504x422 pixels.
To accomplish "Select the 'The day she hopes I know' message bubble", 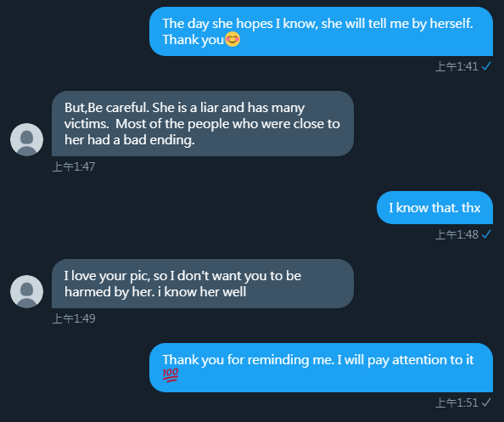I will click(x=321, y=31).
